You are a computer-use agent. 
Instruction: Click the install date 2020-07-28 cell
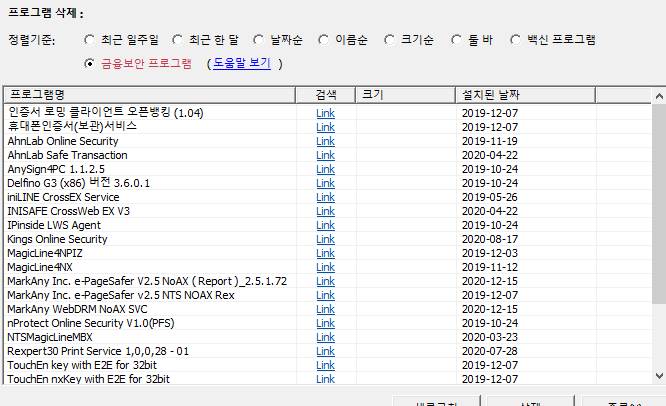coord(490,351)
